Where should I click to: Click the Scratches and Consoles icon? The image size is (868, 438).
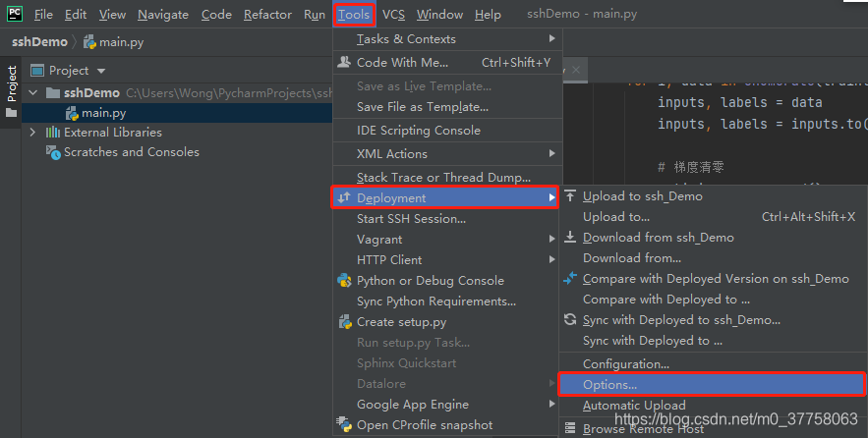pyautogui.click(x=53, y=152)
